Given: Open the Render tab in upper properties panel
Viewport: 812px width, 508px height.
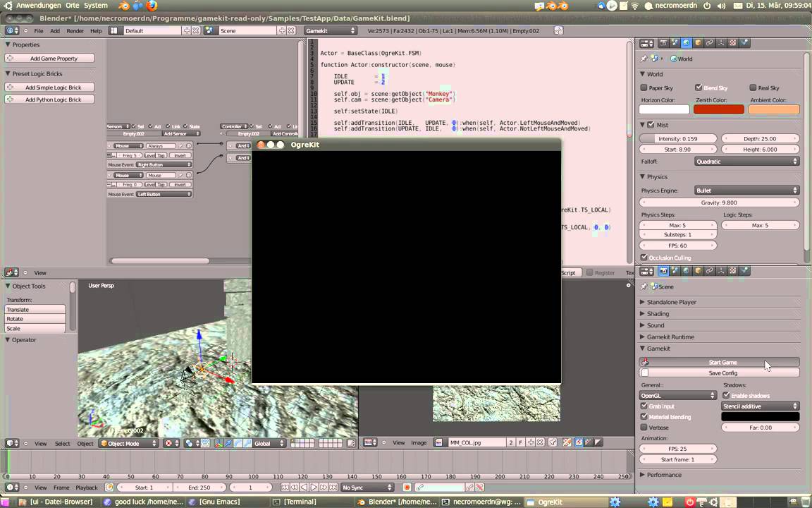Looking at the screenshot, I should 663,43.
